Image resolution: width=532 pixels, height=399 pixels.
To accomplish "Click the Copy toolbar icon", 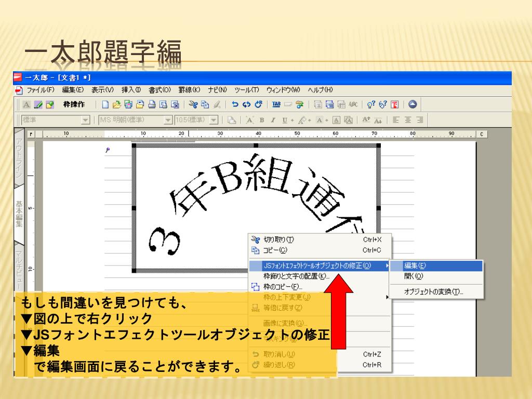I will point(205,104).
